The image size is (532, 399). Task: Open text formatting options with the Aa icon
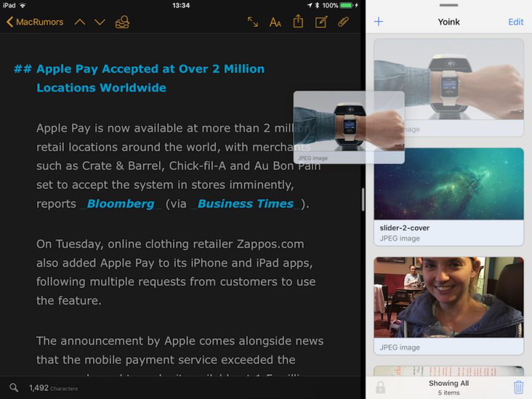click(275, 22)
